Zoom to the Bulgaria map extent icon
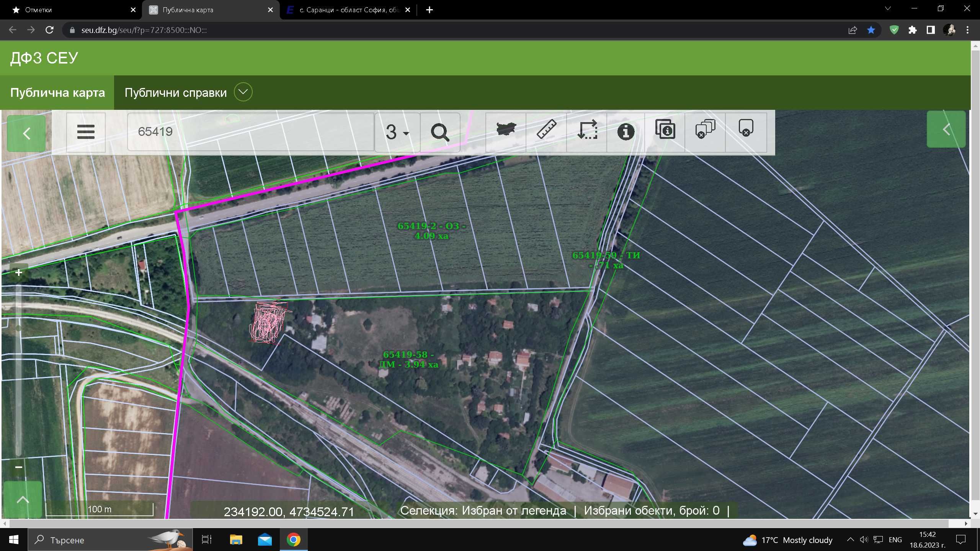 point(506,130)
